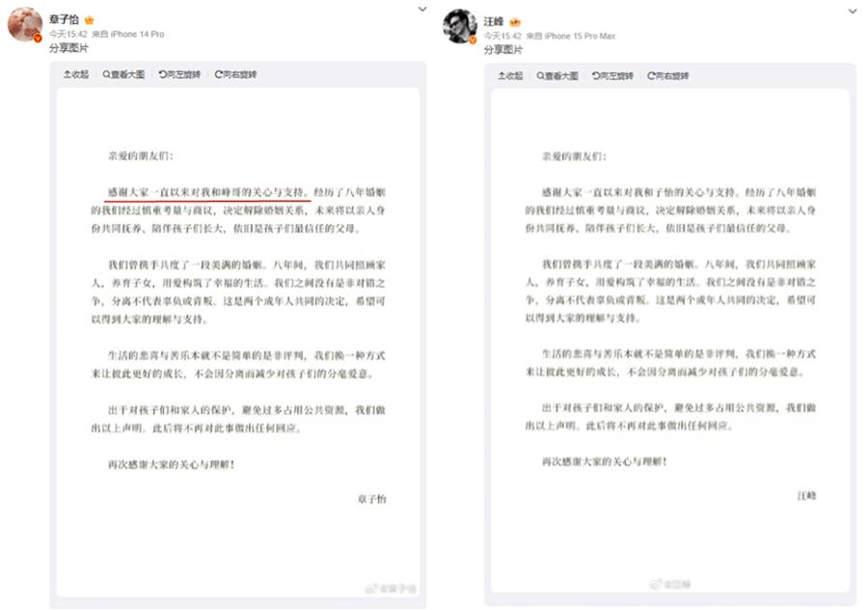This screenshot has height=610, width=868.
Task: Click the statement image signed 汪峰
Action: [x=669, y=338]
